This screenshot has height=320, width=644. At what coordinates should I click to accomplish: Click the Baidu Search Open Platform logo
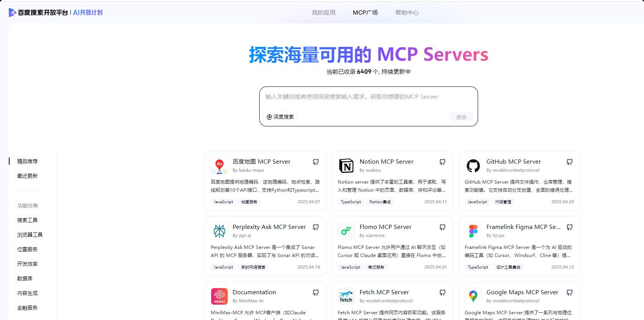click(x=38, y=12)
